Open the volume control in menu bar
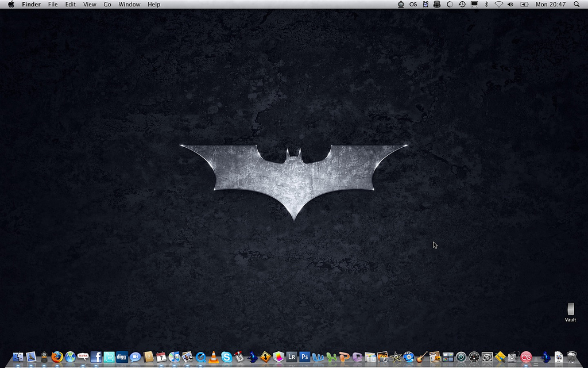 (510, 5)
